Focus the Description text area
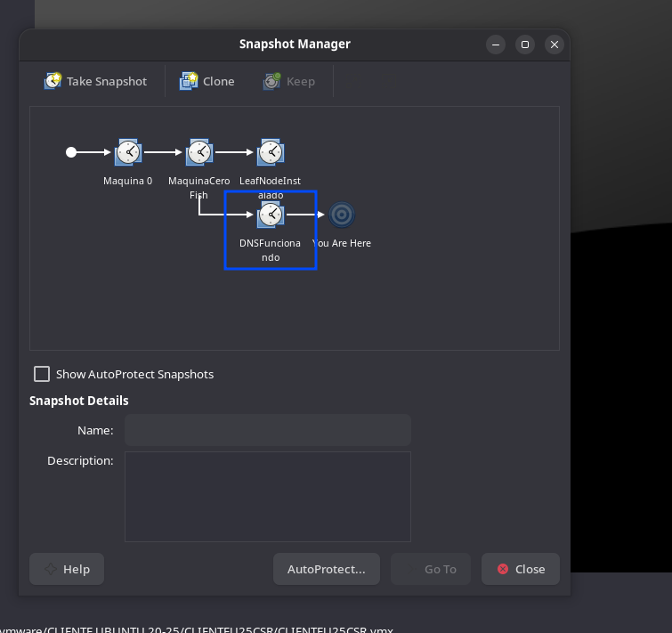This screenshot has height=633, width=672. point(268,497)
